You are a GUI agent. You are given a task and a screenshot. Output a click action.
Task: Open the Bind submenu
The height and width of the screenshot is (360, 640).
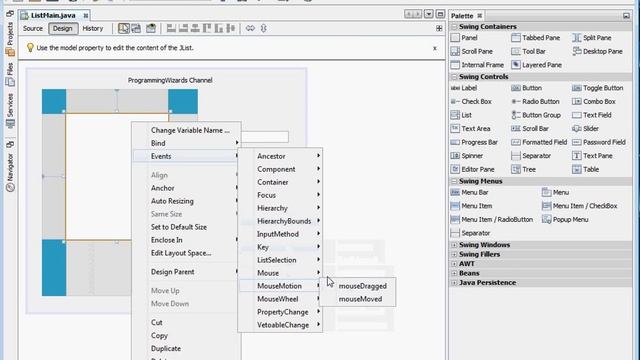tap(187, 143)
